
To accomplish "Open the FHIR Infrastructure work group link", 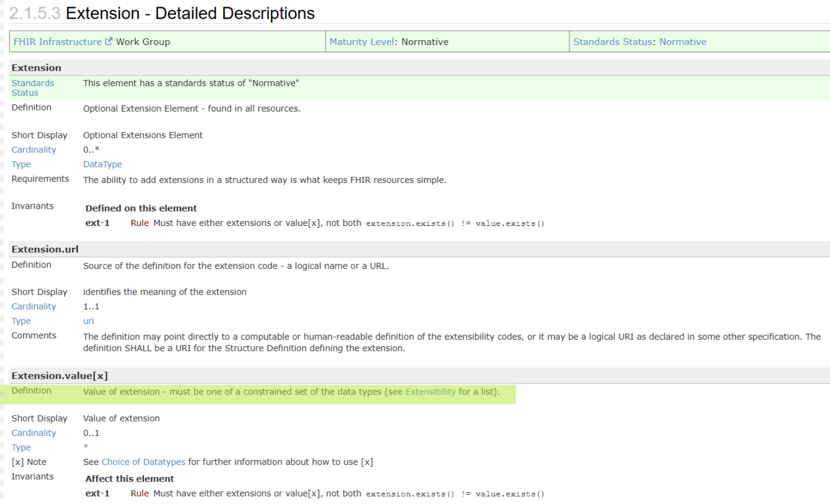I will coord(58,42).
